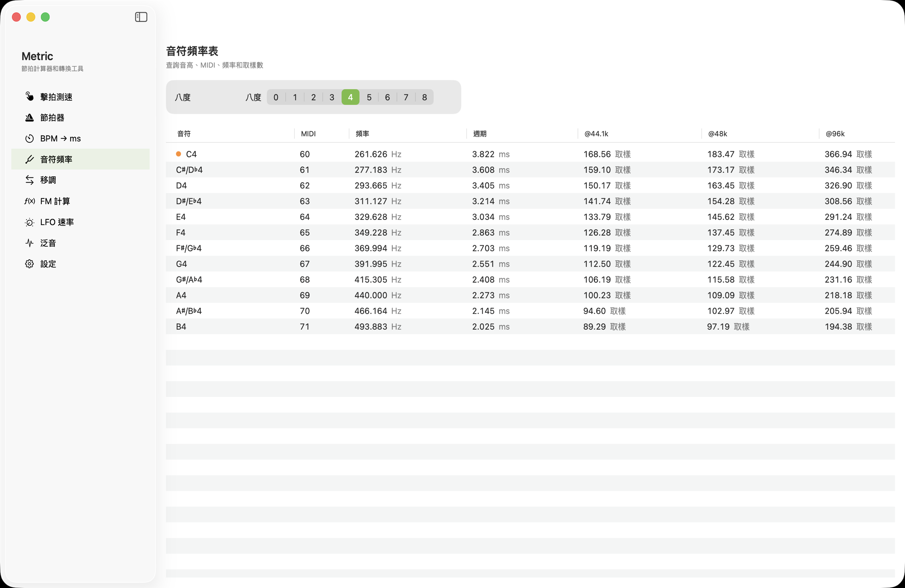
Task: Click the transpose arrows icon
Action: [30, 180]
